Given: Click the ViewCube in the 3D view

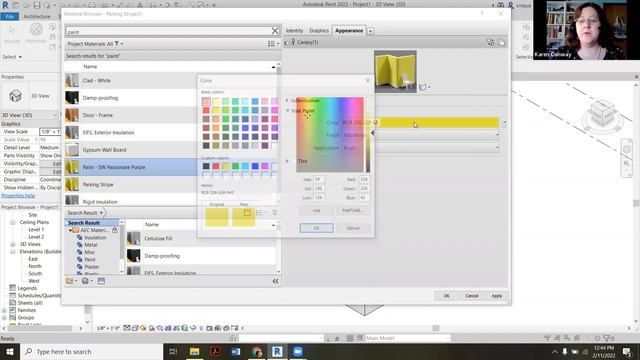Looking at the screenshot, I should pyautogui.click(x=602, y=112).
